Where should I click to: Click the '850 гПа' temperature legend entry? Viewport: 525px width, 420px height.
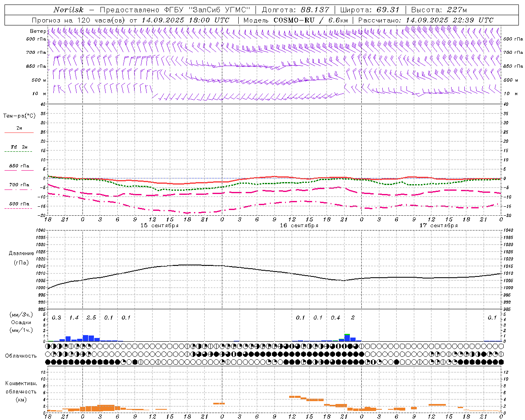(19, 166)
